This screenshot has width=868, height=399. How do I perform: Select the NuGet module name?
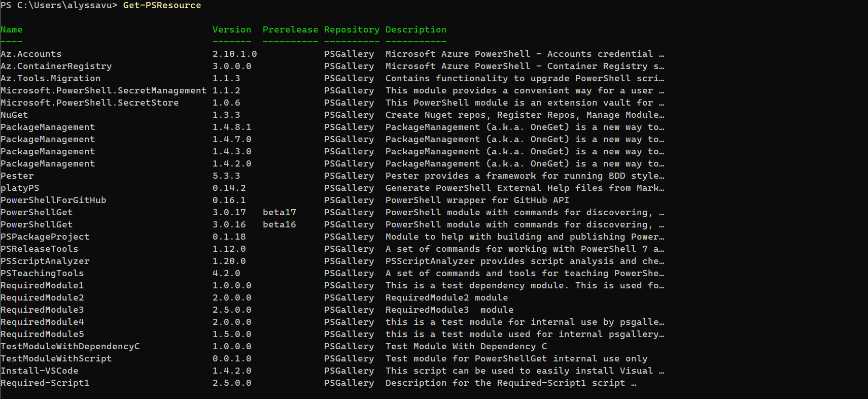point(14,115)
